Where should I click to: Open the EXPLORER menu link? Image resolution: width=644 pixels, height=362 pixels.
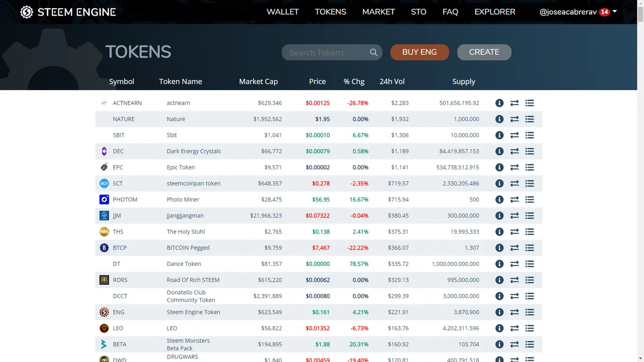click(495, 12)
